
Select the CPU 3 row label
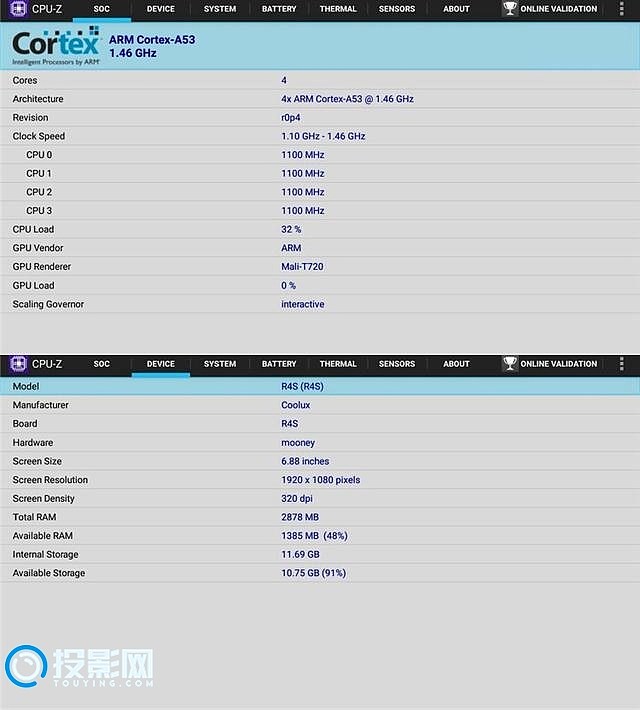pyautogui.click(x=39, y=211)
